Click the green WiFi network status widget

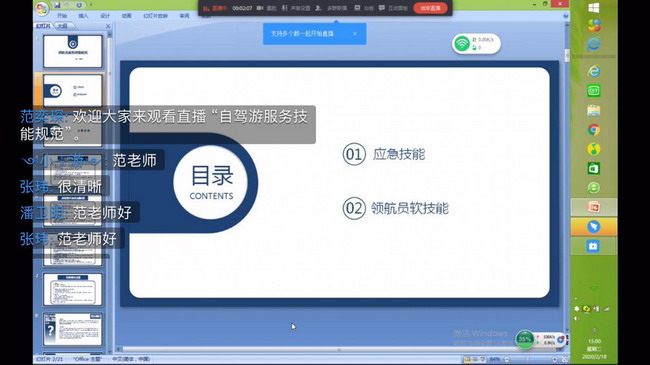click(x=476, y=44)
